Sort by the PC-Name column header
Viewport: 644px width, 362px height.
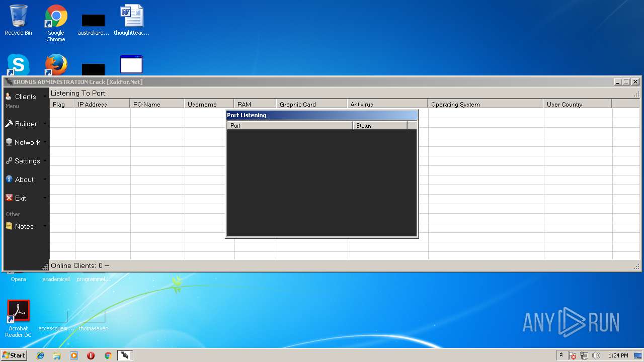(157, 104)
